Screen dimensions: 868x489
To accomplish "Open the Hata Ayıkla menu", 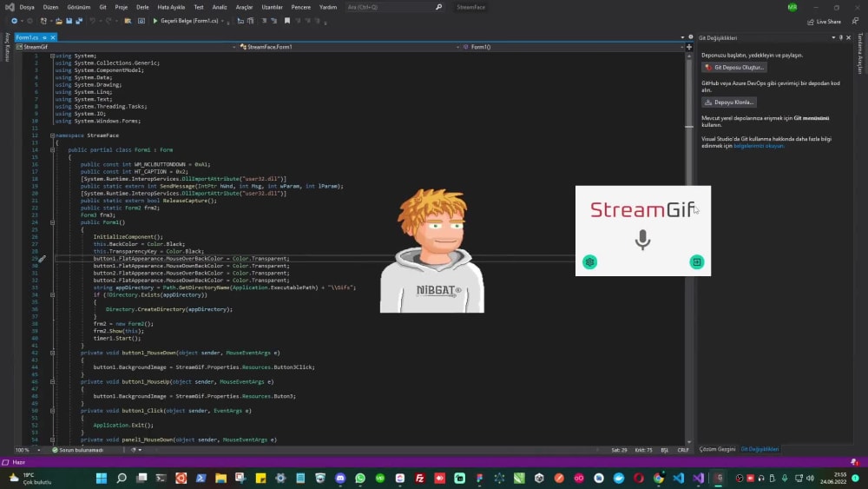I will pyautogui.click(x=171, y=7).
